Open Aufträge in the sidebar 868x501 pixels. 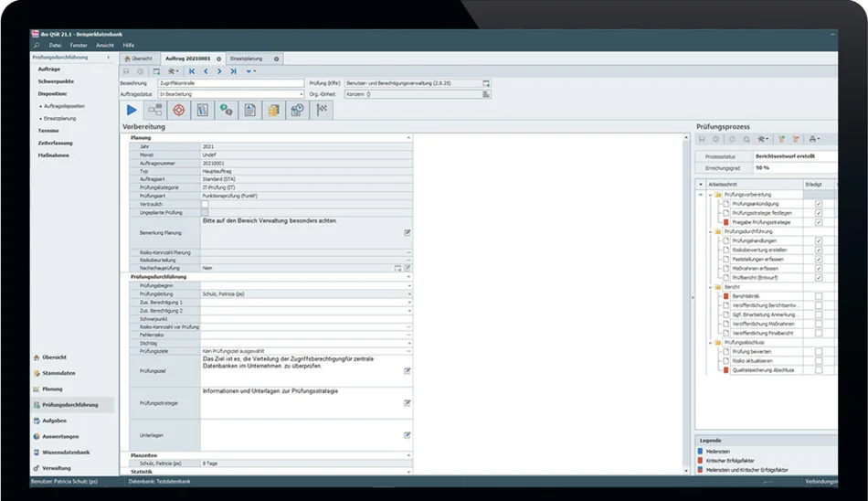(49, 69)
